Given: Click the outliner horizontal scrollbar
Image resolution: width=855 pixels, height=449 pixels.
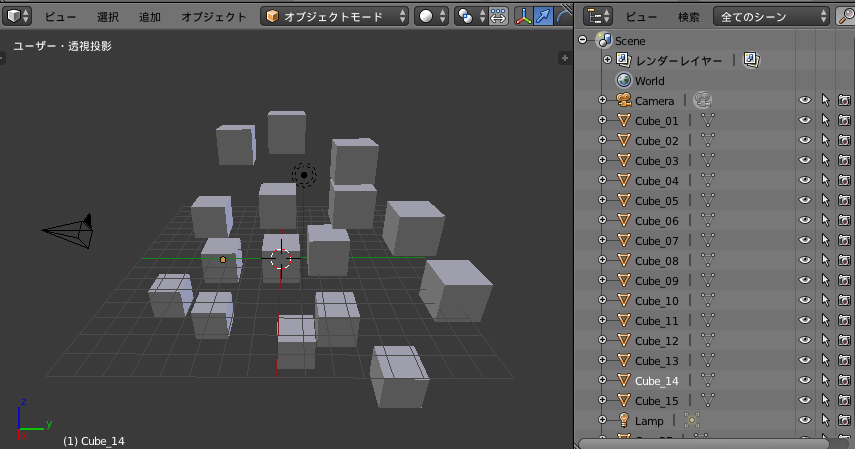Looking at the screenshot, I should click(704, 444).
